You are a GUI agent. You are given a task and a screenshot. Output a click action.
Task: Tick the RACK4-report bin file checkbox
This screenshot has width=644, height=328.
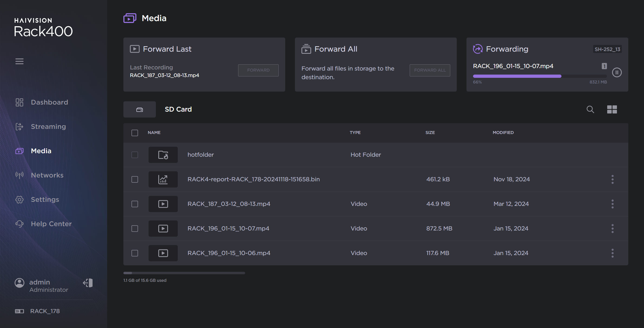135,179
